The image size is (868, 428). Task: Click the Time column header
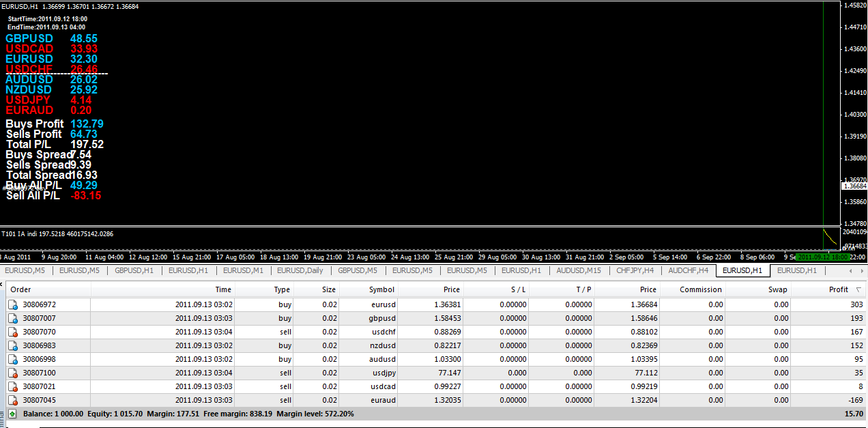tap(162, 289)
